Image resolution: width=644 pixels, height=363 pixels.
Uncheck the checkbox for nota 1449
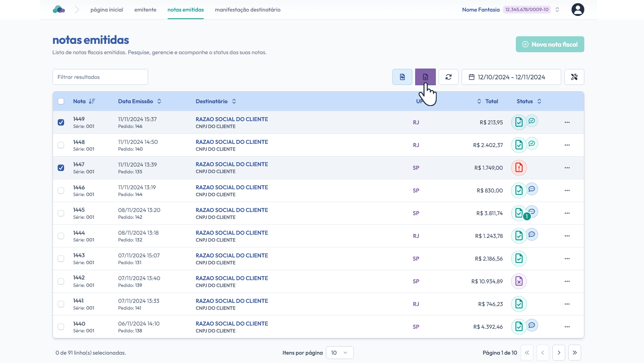[61, 122]
